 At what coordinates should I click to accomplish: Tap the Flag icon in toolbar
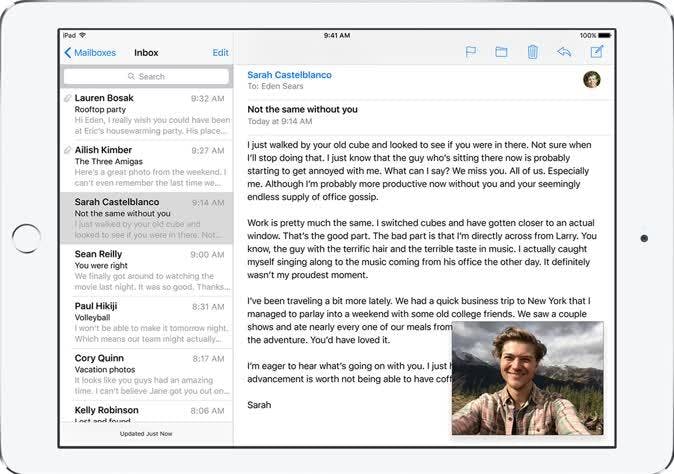click(471, 52)
